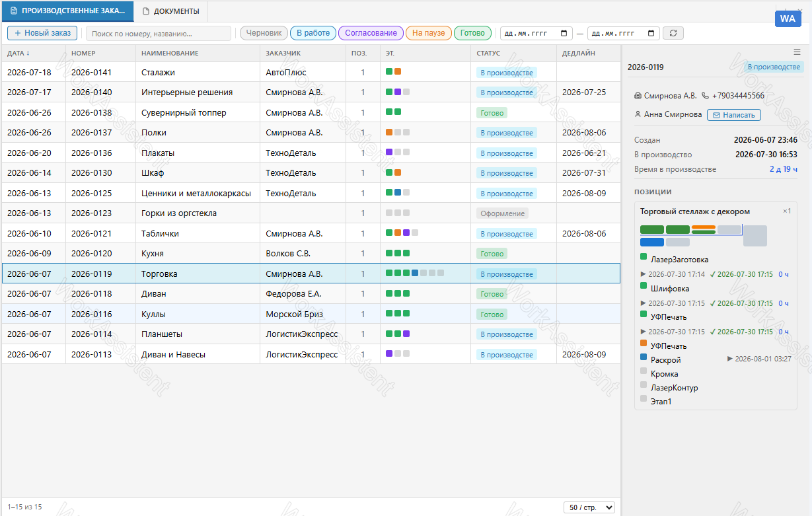
Task: Toggle the Готово status filter
Action: click(x=472, y=33)
